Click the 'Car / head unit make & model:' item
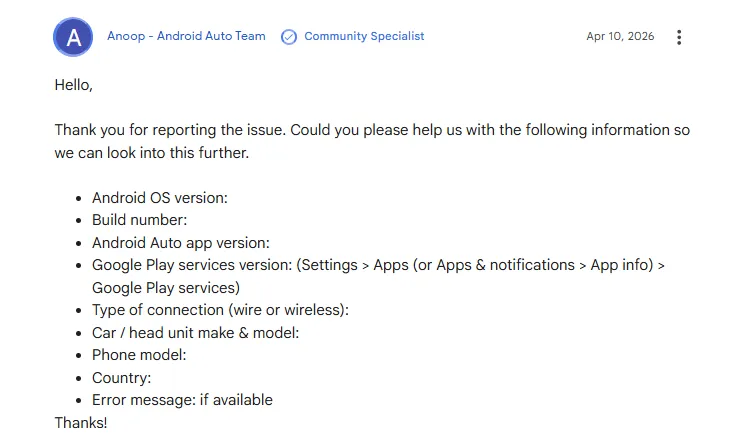 (x=195, y=333)
